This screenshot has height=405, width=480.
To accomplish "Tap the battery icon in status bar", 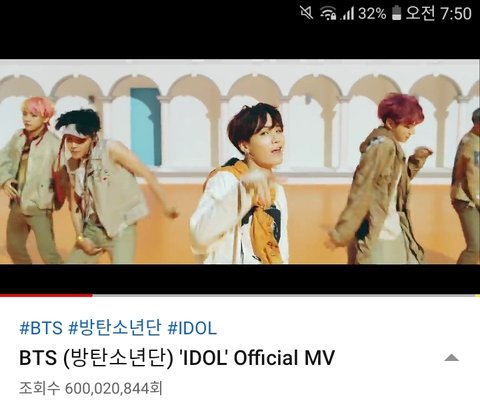I will tap(396, 14).
